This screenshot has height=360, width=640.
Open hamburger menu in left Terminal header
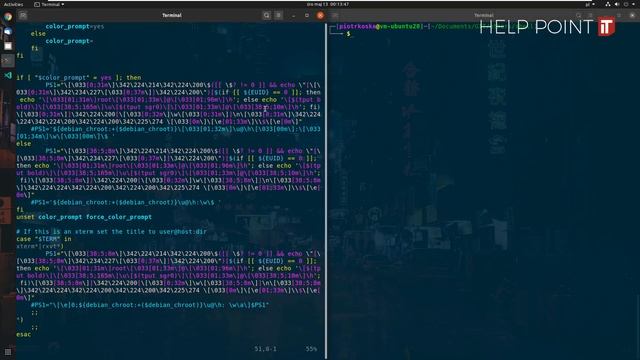pyautogui.click(x=279, y=15)
